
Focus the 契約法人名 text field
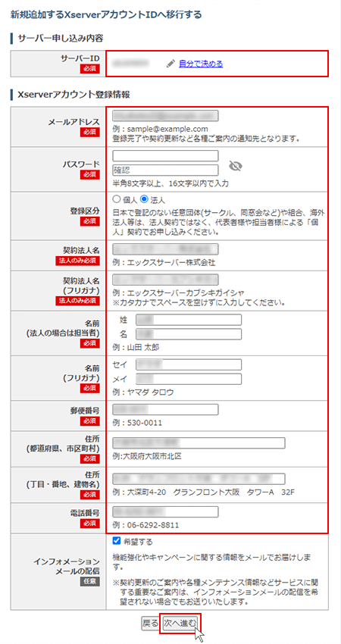click(x=165, y=250)
